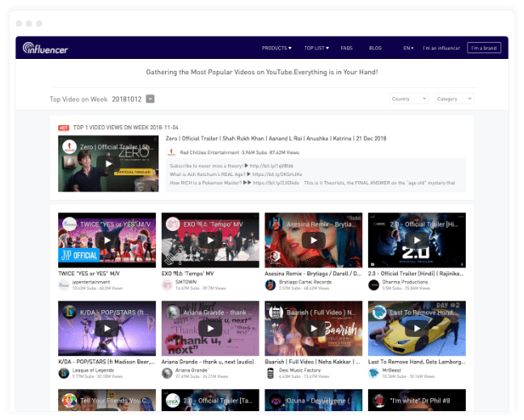Click the Brytiago Cartel Records channel avatar
524x420 pixels.
click(x=270, y=285)
